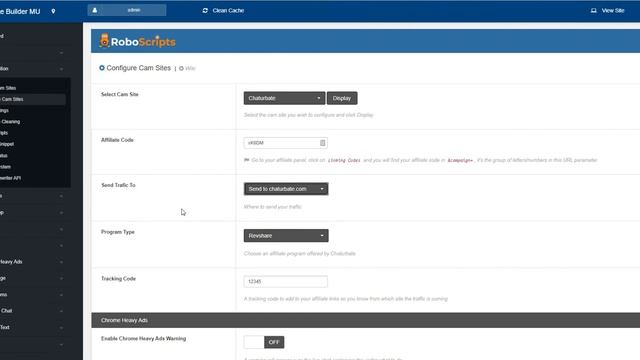The image size is (640, 360).
Task: Click the &campaign= code snippet
Action: (x=460, y=160)
